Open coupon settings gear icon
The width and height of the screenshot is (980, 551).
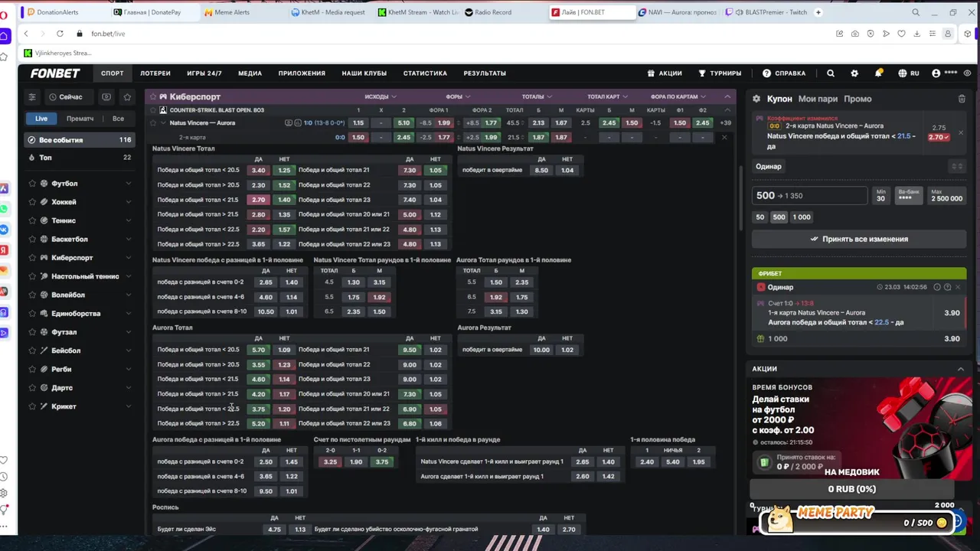click(x=756, y=99)
